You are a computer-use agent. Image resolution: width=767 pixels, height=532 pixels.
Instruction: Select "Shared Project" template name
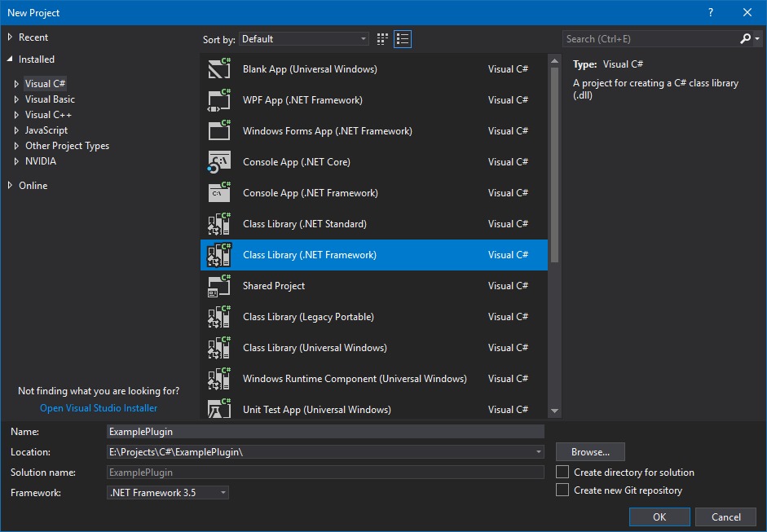tap(274, 286)
